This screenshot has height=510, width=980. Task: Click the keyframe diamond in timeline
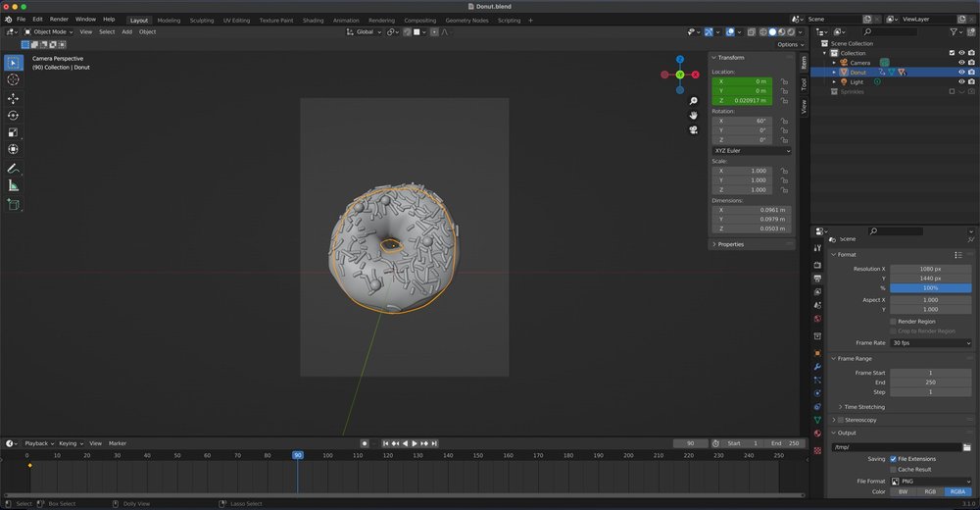coord(29,466)
